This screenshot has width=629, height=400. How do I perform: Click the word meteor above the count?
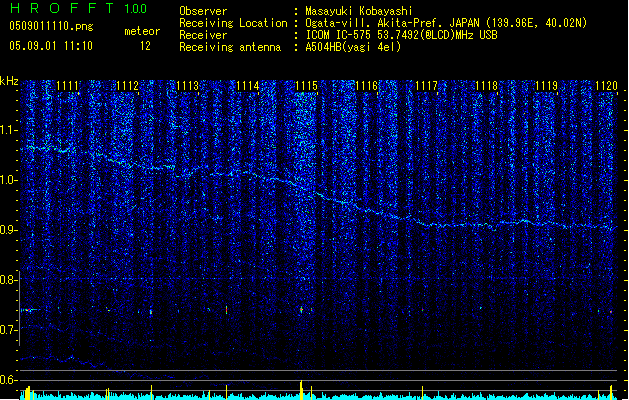point(142,31)
